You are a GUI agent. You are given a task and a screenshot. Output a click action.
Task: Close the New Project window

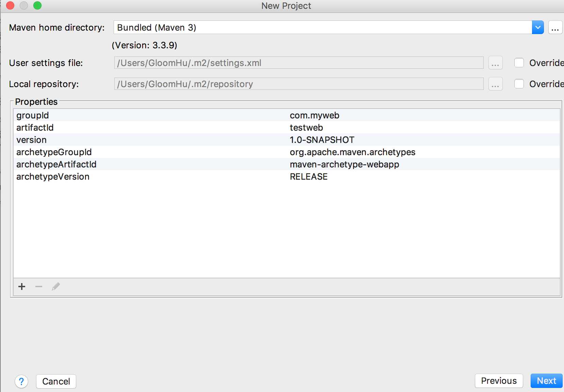point(10,5)
